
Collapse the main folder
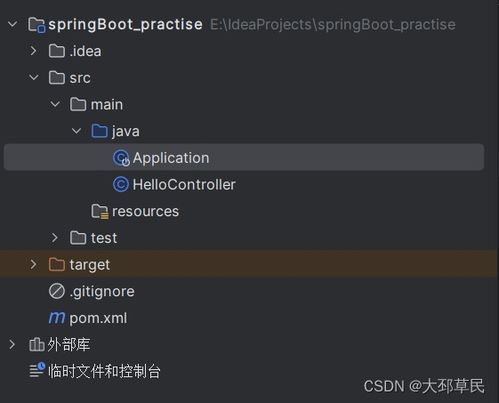click(55, 104)
